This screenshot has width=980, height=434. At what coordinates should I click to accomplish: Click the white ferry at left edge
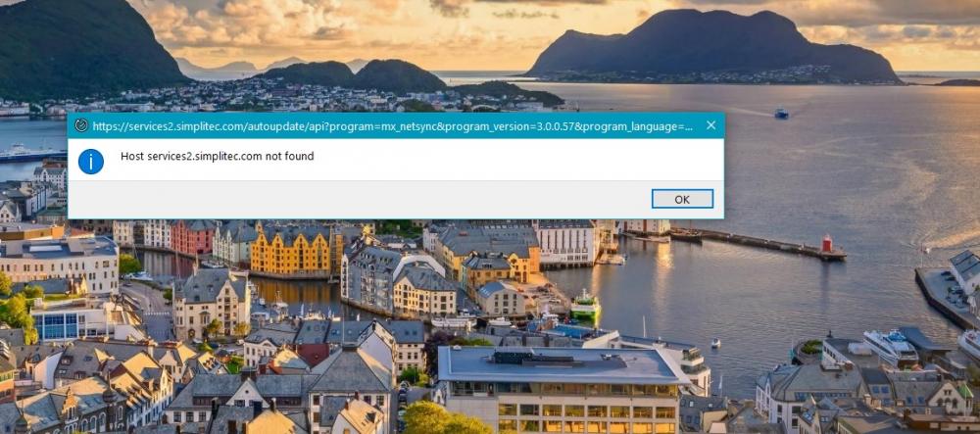click(30, 153)
